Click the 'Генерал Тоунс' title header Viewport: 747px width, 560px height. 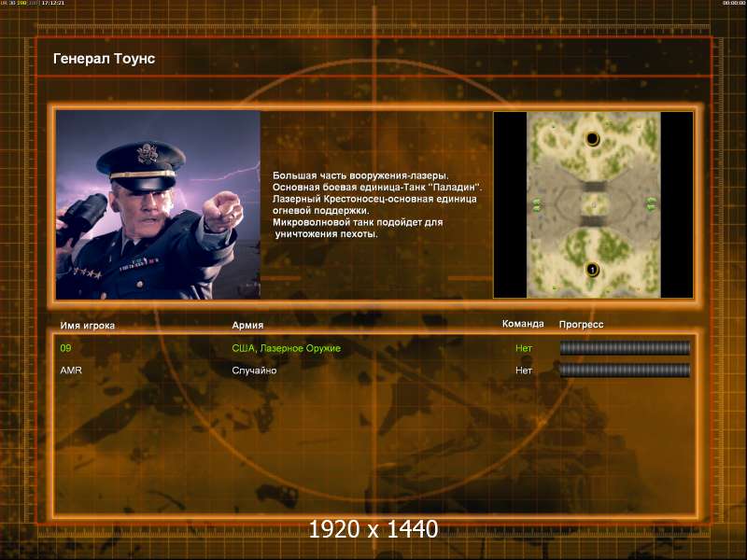click(x=104, y=59)
